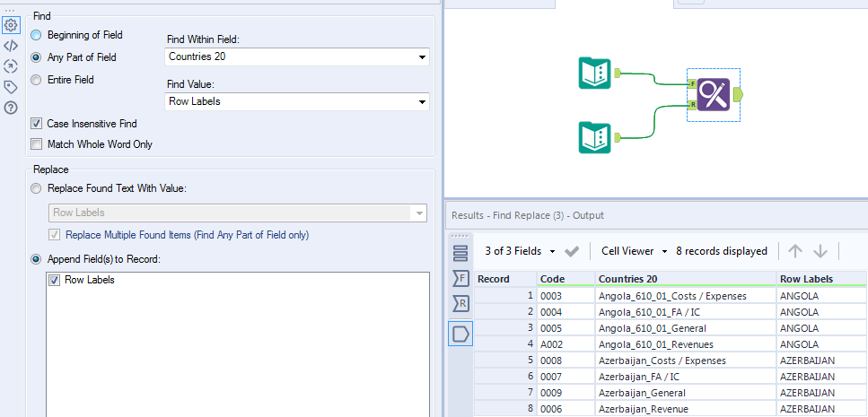Select record number 3 row header
Image resolution: width=868 pixels, height=417 pixels.
click(x=505, y=328)
